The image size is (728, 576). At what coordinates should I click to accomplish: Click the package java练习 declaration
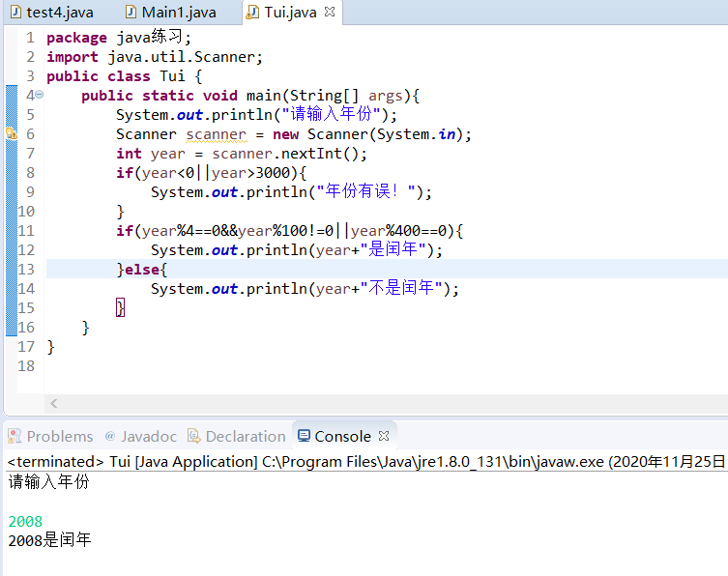pos(119,37)
